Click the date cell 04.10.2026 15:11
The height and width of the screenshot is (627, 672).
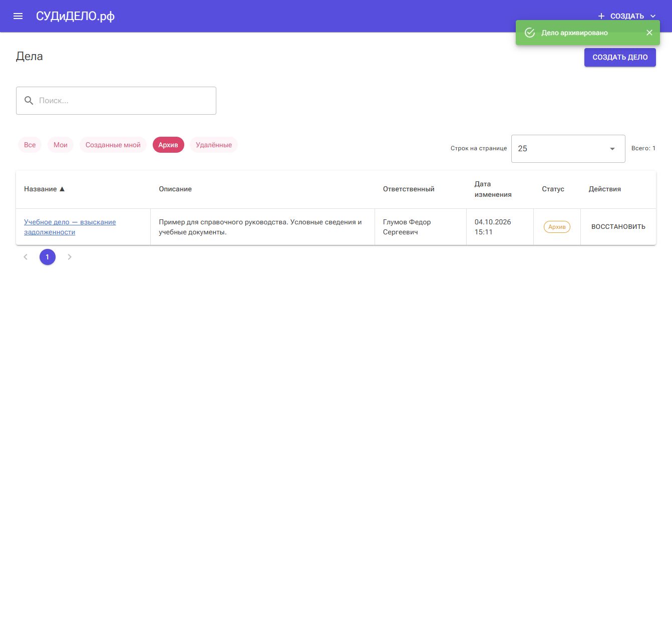(493, 227)
